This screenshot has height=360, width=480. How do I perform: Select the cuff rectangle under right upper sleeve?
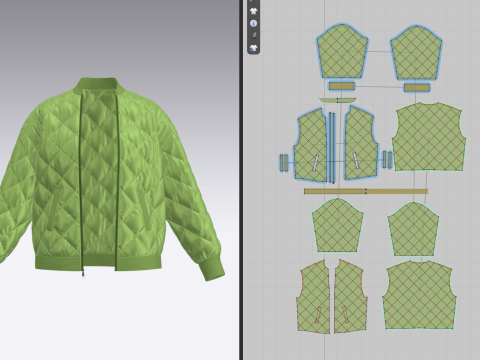pyautogui.click(x=417, y=88)
